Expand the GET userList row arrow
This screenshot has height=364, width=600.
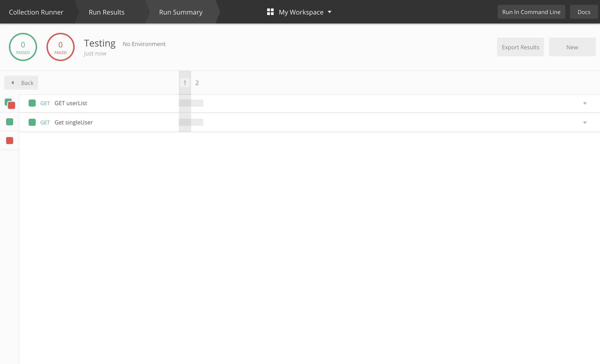[x=585, y=103]
